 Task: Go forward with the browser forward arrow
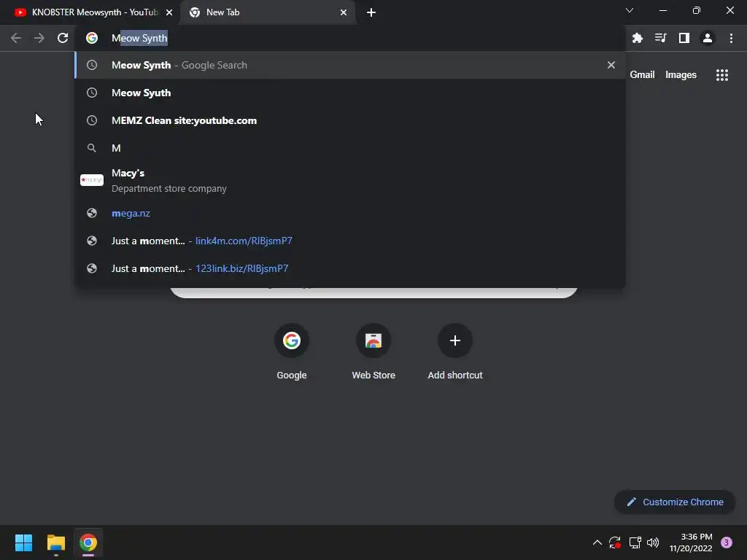[39, 38]
